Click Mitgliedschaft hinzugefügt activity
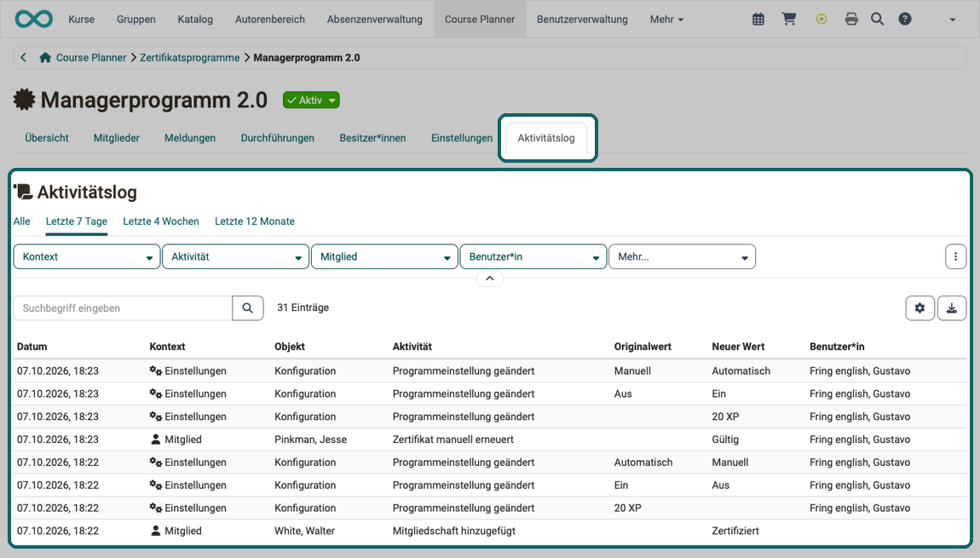 click(453, 531)
